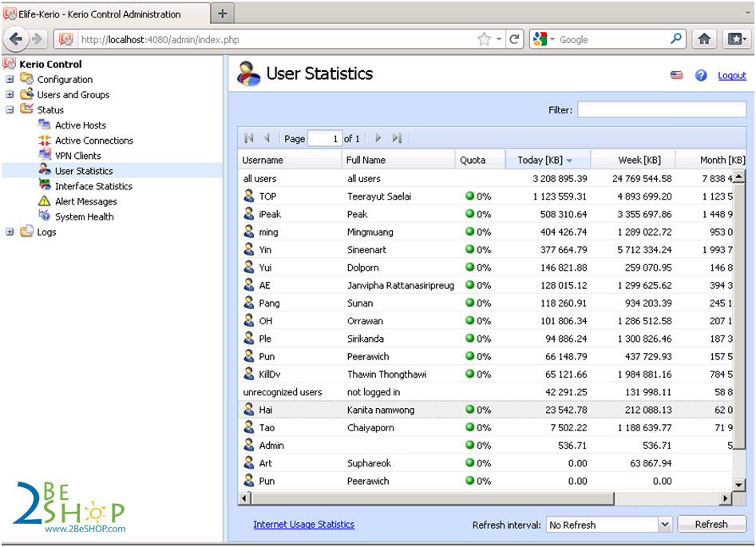
Task: Open Active Hosts in the Status tree
Action: 80,125
